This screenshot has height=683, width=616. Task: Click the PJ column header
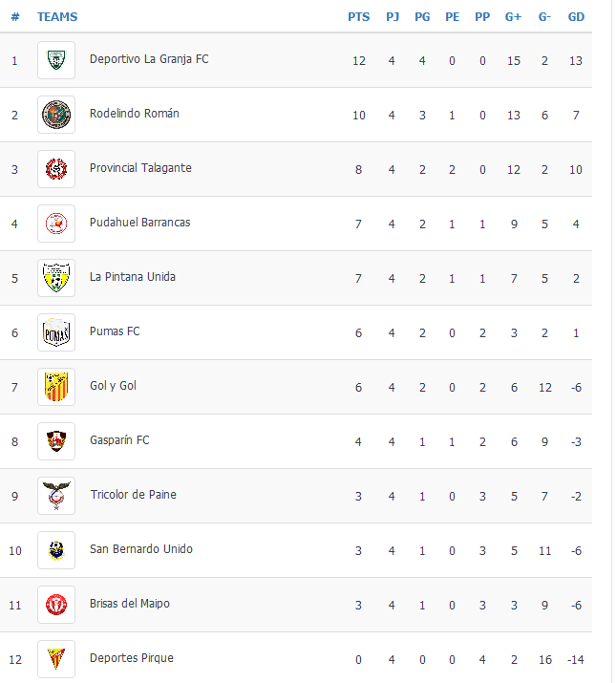point(393,17)
